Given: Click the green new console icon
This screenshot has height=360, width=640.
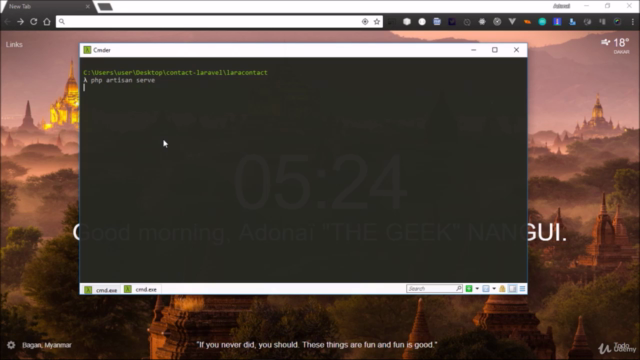Looking at the screenshot, I should click(x=469, y=289).
